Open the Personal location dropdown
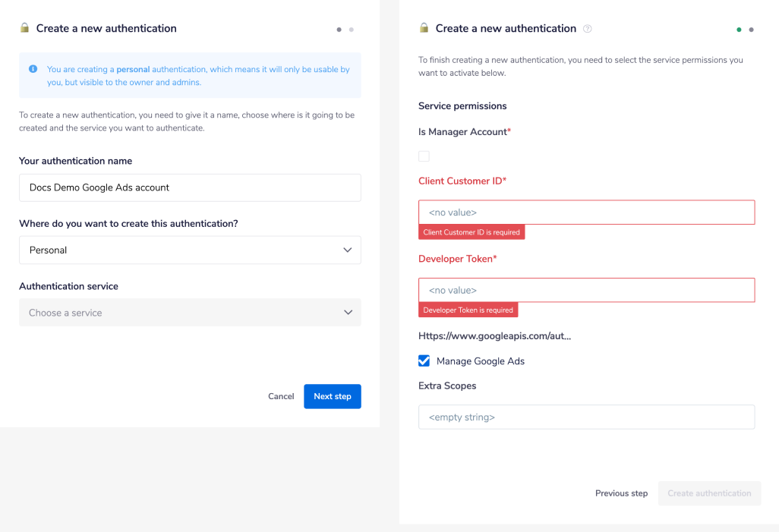779x532 pixels. coord(190,250)
